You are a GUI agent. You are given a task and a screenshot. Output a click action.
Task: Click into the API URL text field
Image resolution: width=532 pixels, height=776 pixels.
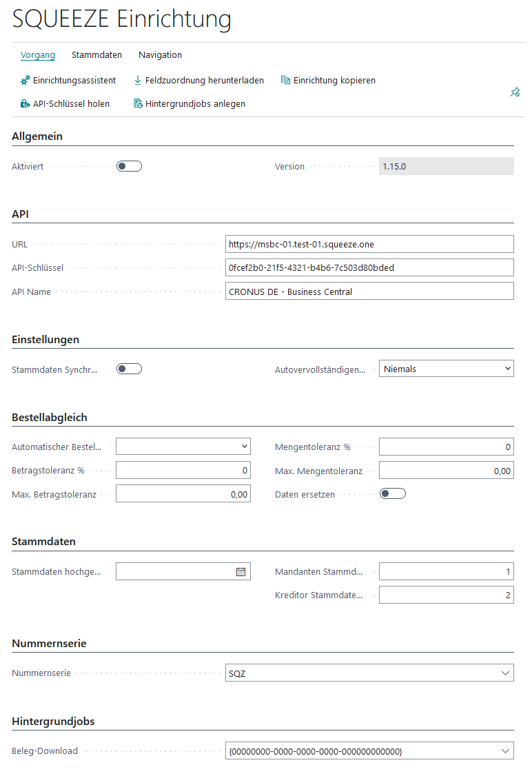(x=369, y=244)
